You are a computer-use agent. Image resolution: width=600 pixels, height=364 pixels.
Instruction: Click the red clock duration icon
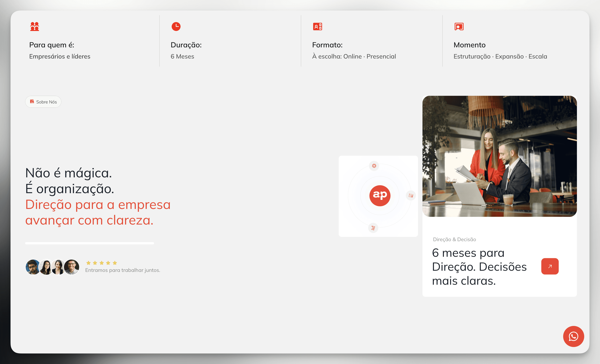pyautogui.click(x=176, y=26)
